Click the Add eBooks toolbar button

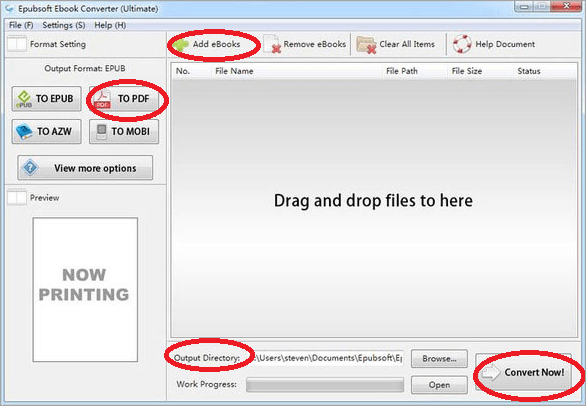[211, 44]
